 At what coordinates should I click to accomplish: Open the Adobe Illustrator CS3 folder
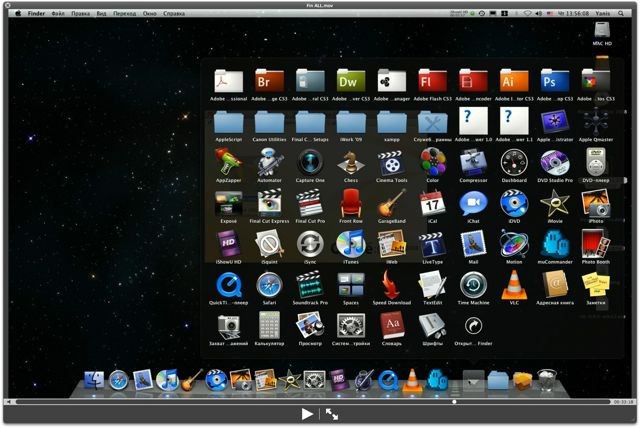[x=514, y=81]
